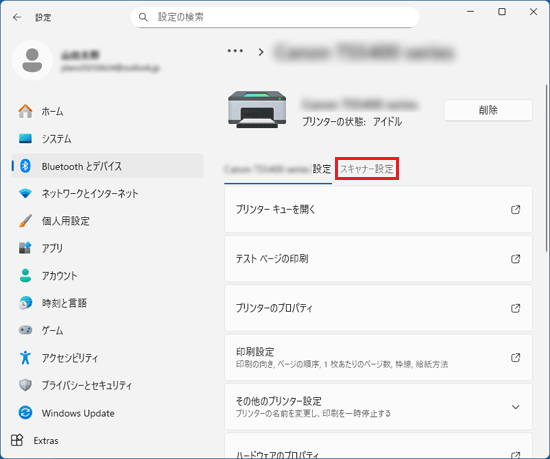The image size is (550, 459).
Task: Open the Extras grid icon
Action: click(17, 440)
